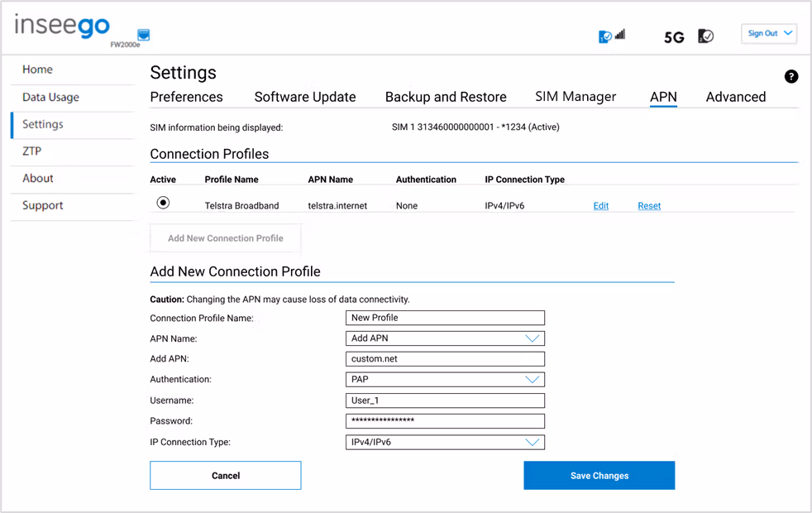This screenshot has height=513, width=812.
Task: Click the Connection Profile Name field
Action: pos(445,318)
